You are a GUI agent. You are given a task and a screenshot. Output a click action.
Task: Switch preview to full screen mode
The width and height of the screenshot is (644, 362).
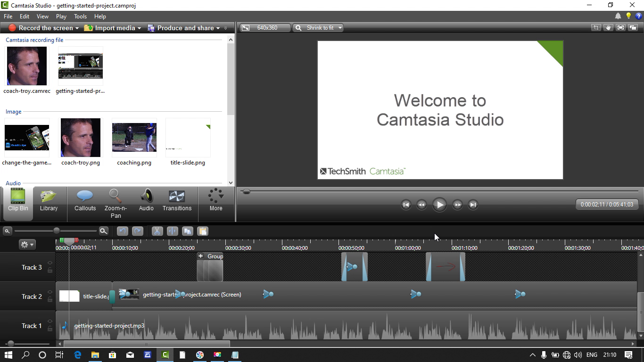[620, 28]
